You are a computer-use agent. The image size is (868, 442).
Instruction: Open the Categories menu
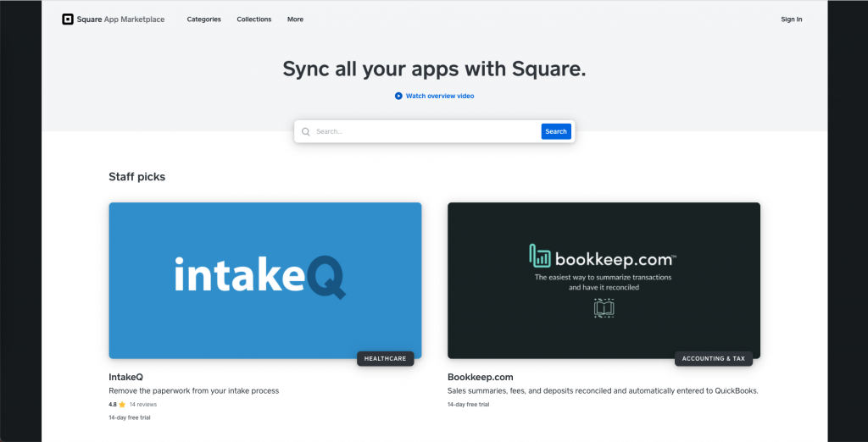coord(203,19)
